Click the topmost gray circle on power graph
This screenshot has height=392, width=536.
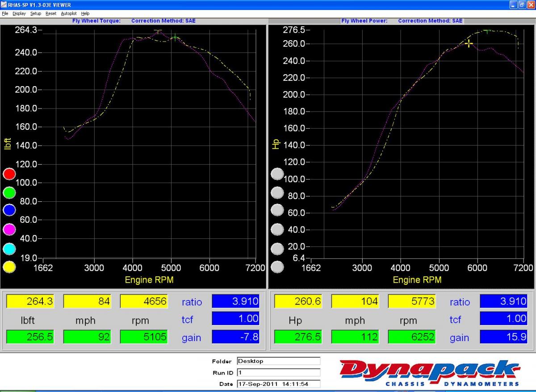(277, 174)
